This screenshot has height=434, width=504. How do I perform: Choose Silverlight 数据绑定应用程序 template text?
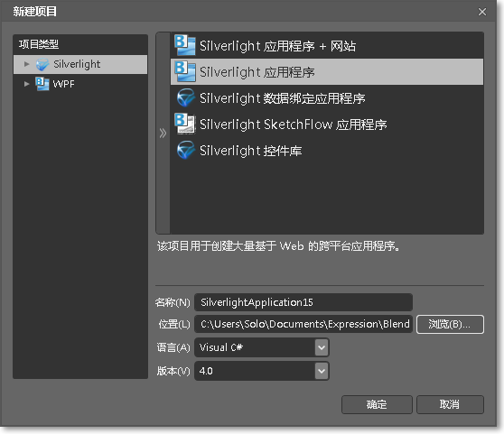click(x=282, y=98)
